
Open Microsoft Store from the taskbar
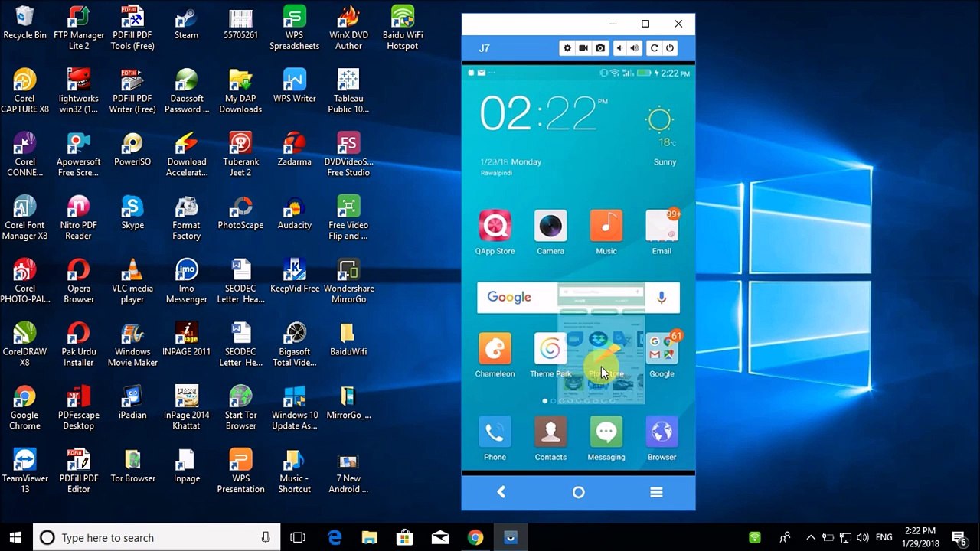405,537
